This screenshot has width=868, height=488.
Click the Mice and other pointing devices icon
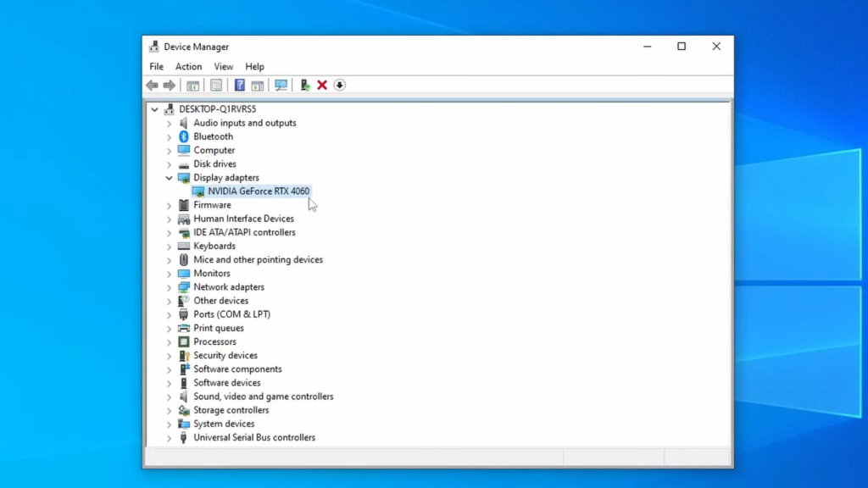184,260
